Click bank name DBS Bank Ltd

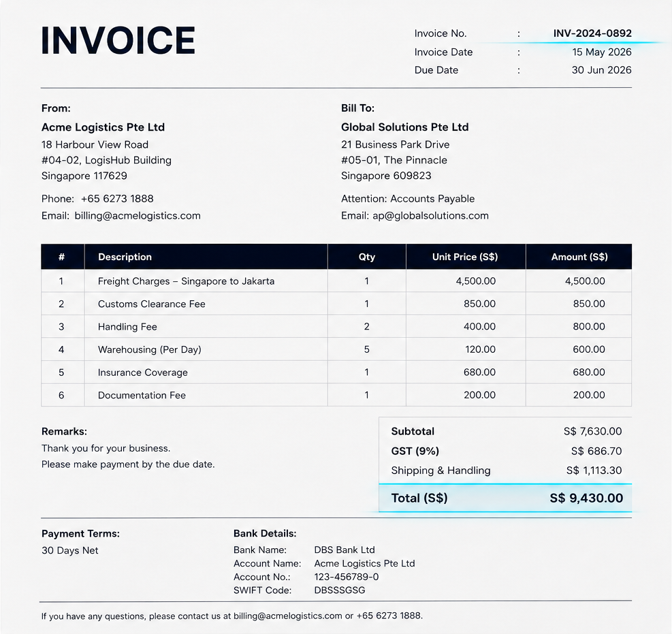pos(345,550)
